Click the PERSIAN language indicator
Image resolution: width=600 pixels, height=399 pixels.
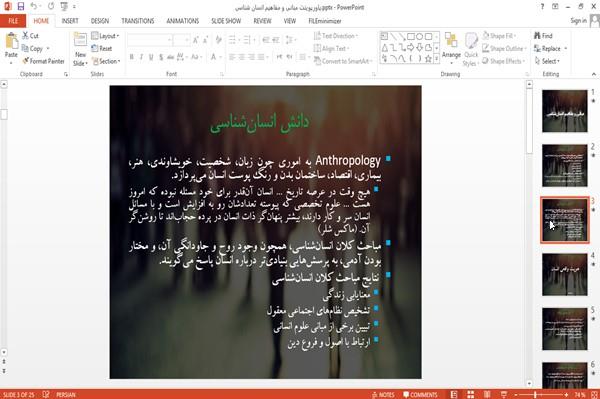[66, 395]
